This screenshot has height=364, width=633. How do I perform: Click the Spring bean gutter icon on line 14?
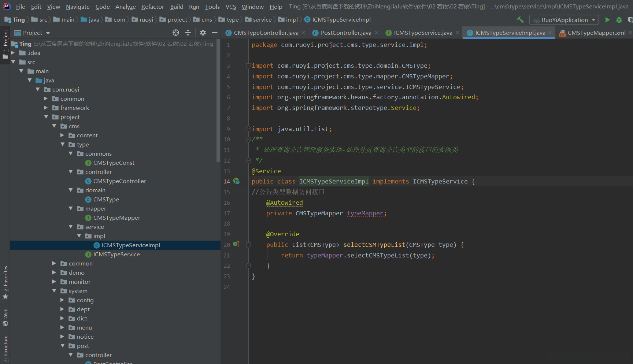(x=237, y=181)
